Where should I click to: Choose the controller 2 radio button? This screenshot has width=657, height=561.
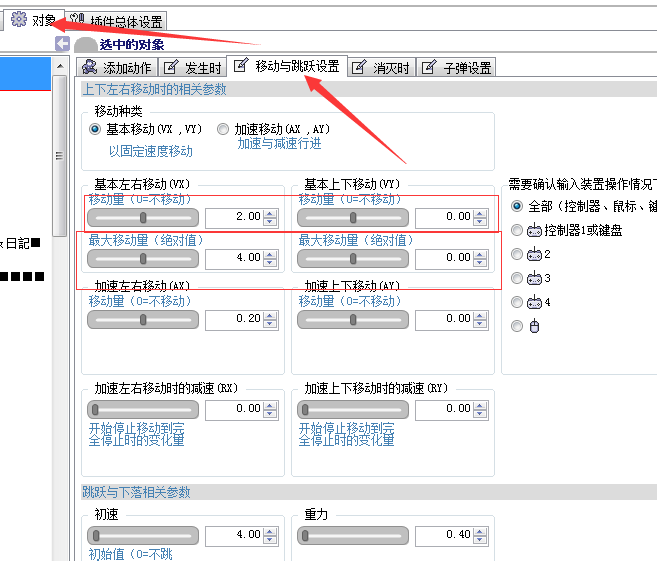click(x=517, y=254)
